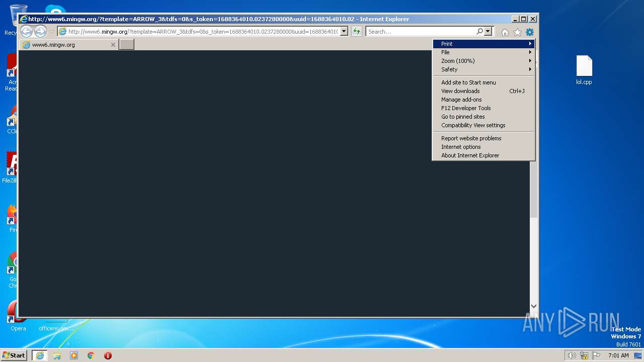Screen dimensions: 644x362
Task: Open the Safety submenu
Action: (484, 69)
